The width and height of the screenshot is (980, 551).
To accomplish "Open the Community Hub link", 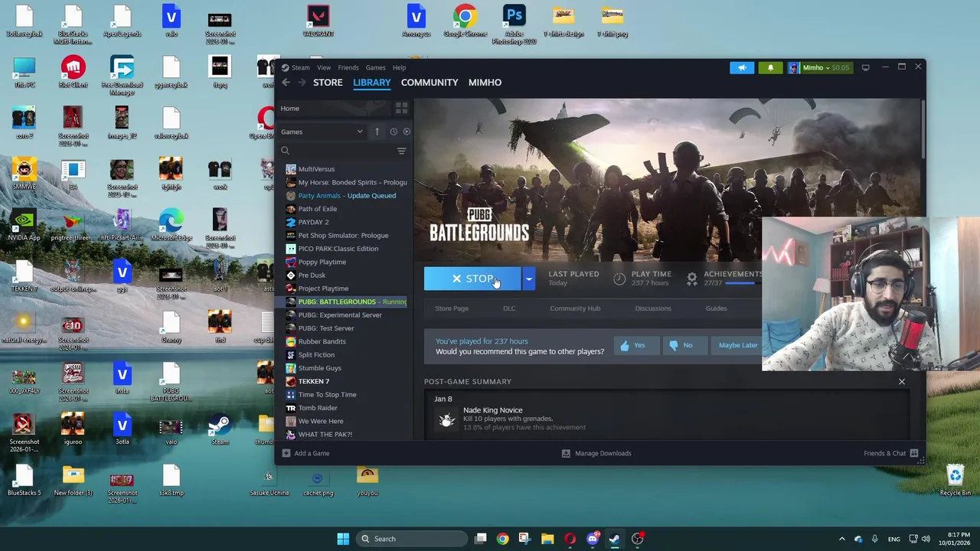I will pos(575,308).
